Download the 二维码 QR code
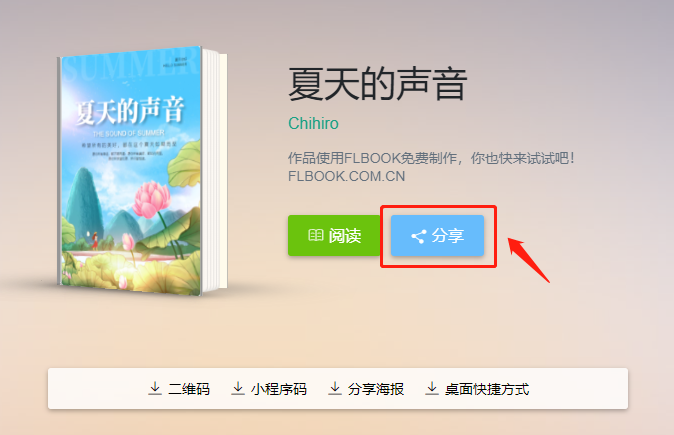674x435 pixels. (179, 389)
